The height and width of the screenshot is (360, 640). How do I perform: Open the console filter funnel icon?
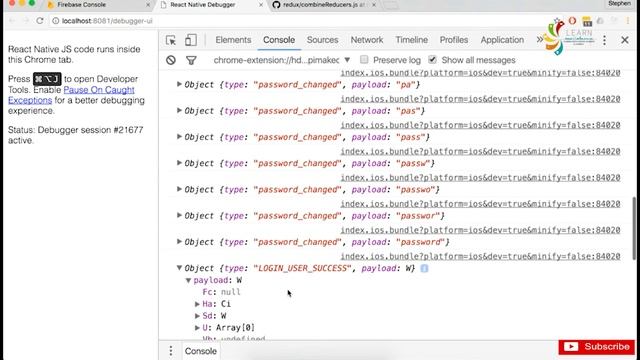pyautogui.click(x=191, y=60)
